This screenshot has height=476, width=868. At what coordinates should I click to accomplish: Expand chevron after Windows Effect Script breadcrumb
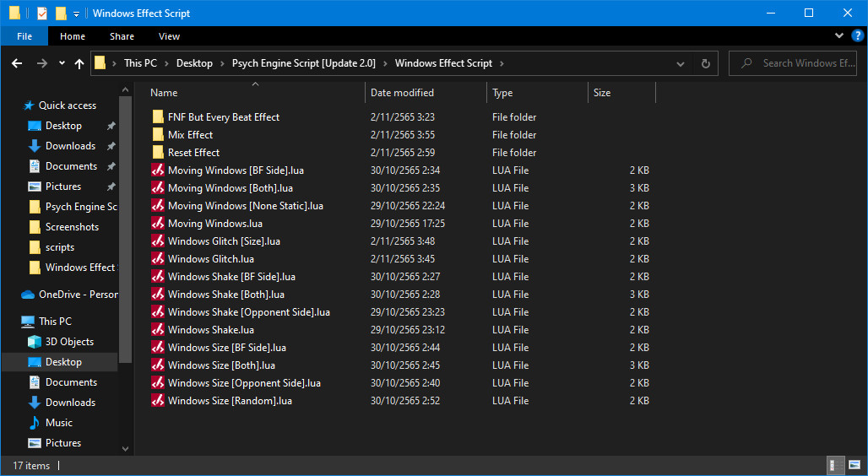(x=502, y=63)
